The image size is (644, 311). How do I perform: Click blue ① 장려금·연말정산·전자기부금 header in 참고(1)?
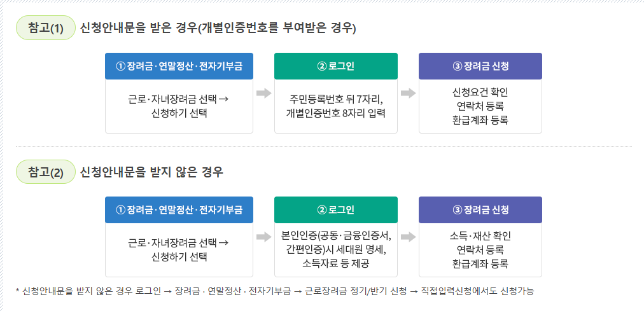coord(179,66)
